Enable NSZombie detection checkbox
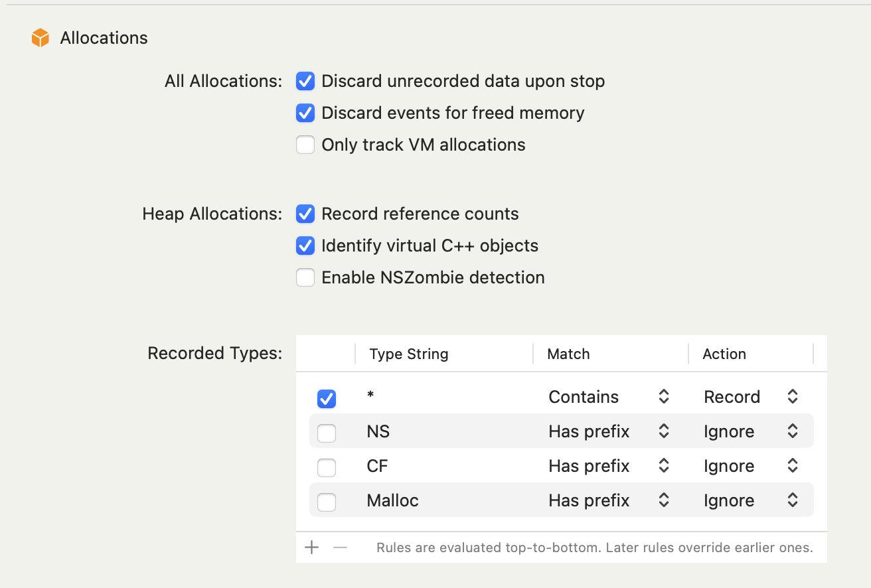Image resolution: width=871 pixels, height=588 pixels. (x=305, y=277)
